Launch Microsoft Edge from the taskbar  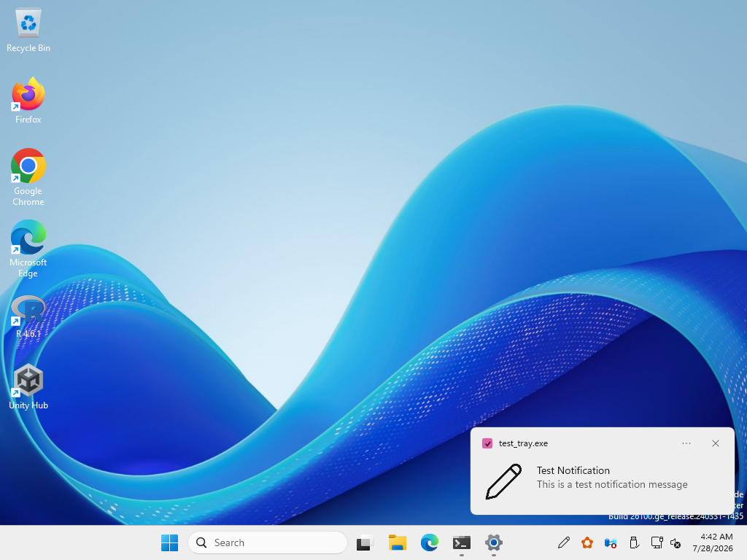pyautogui.click(x=429, y=542)
